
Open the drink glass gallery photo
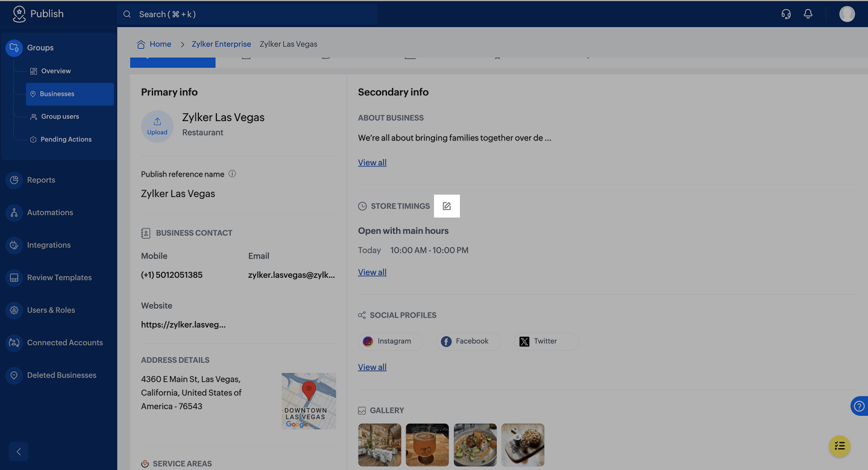point(427,445)
